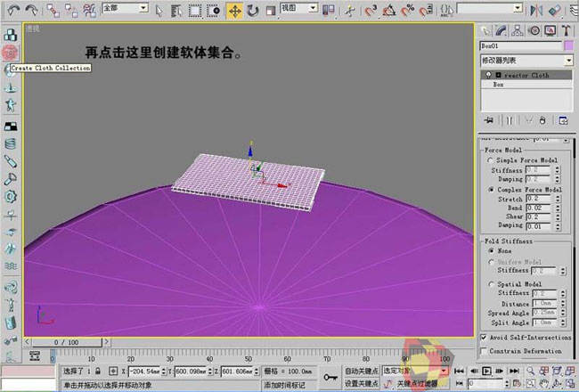This screenshot has height=392, width=579.
Task: Select the Simple Force Model radio
Action: point(491,160)
